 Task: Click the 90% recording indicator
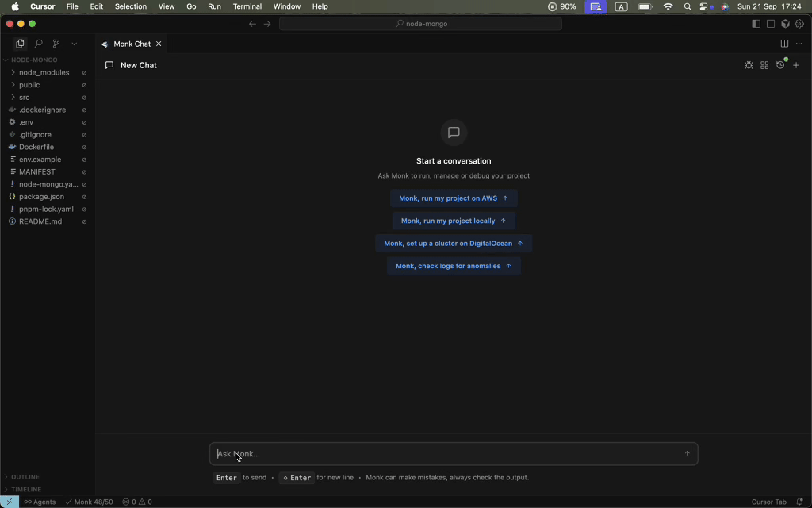(x=562, y=6)
